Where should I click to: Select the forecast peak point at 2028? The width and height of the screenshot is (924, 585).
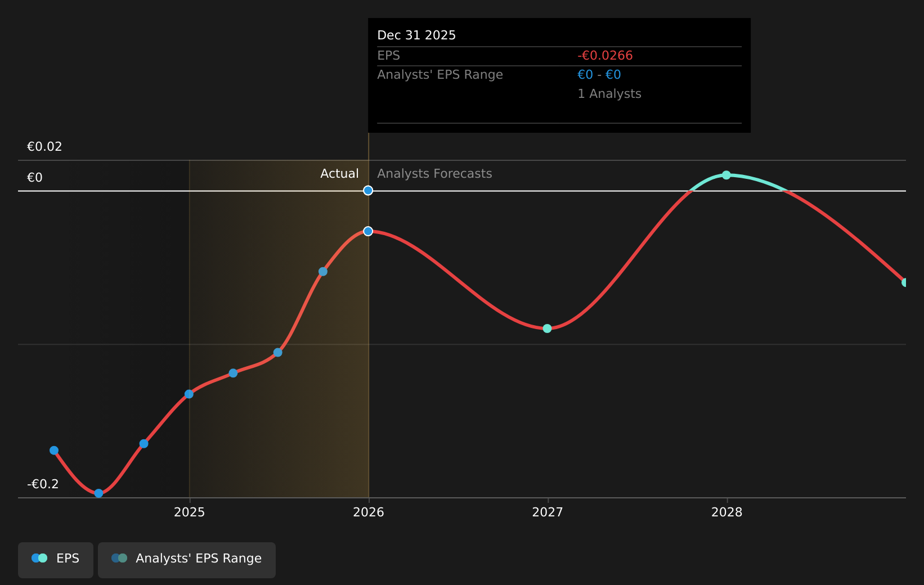pos(726,175)
